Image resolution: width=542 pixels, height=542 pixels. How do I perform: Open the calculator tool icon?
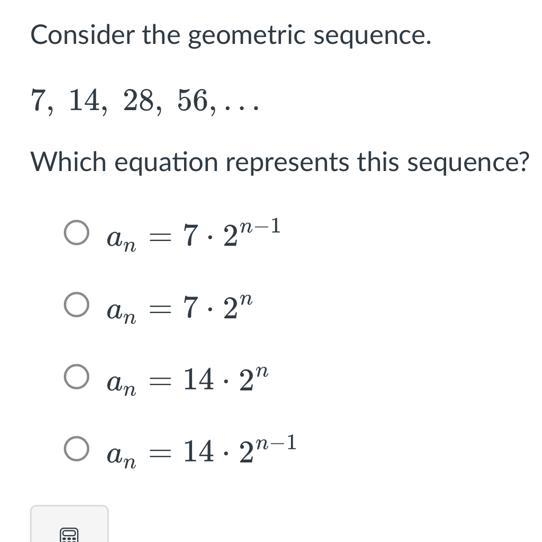[69, 534]
